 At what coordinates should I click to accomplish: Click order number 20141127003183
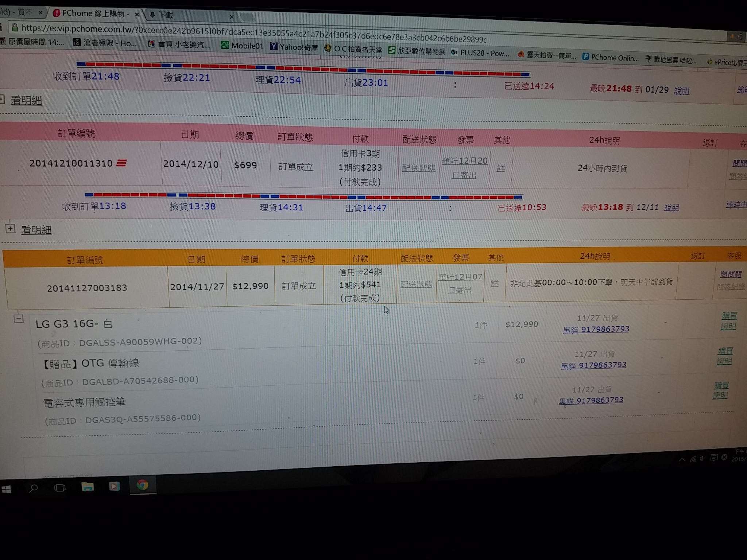(87, 288)
